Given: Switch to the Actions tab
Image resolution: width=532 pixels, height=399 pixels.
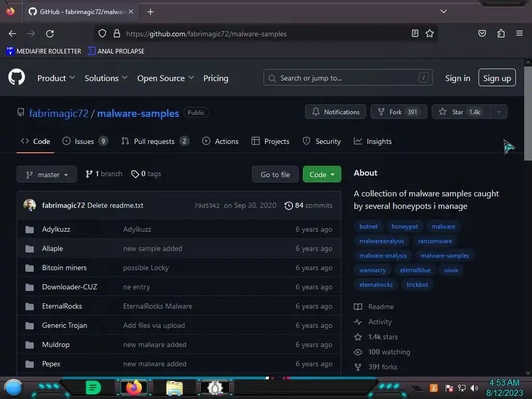Looking at the screenshot, I should [220, 141].
